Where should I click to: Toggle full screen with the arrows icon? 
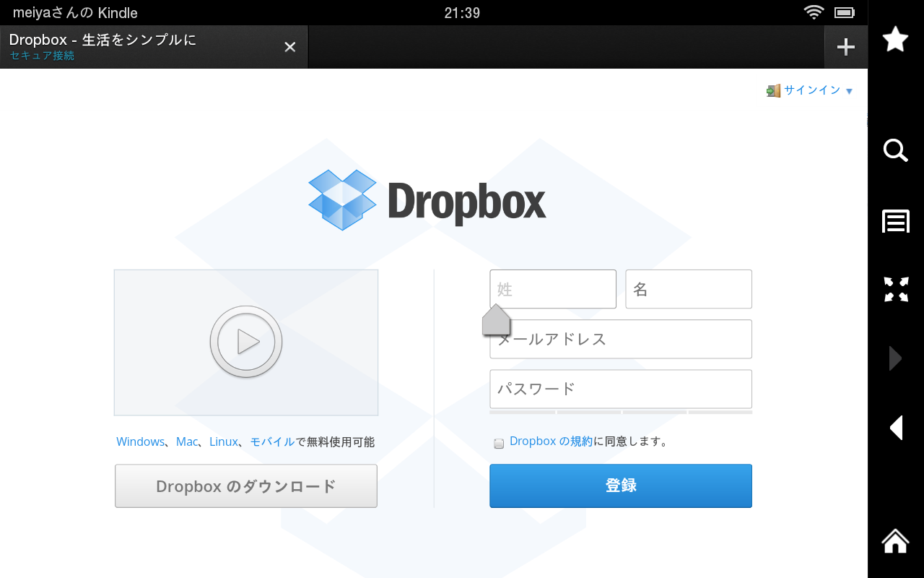click(x=896, y=289)
